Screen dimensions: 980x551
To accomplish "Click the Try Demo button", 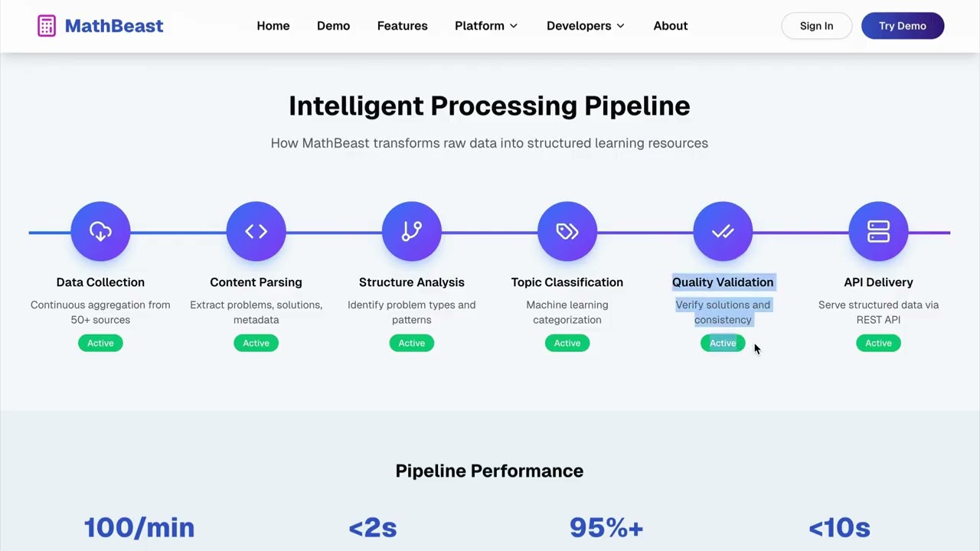I will coord(903,26).
